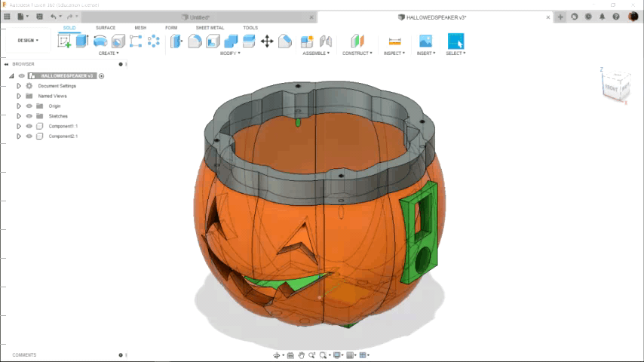The width and height of the screenshot is (644, 362).
Task: Toggle the Origin folder visibility
Action: pyautogui.click(x=29, y=106)
